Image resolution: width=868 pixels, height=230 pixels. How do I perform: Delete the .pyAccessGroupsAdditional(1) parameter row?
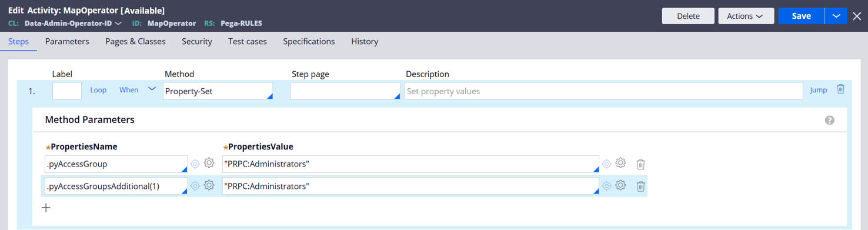tap(640, 186)
